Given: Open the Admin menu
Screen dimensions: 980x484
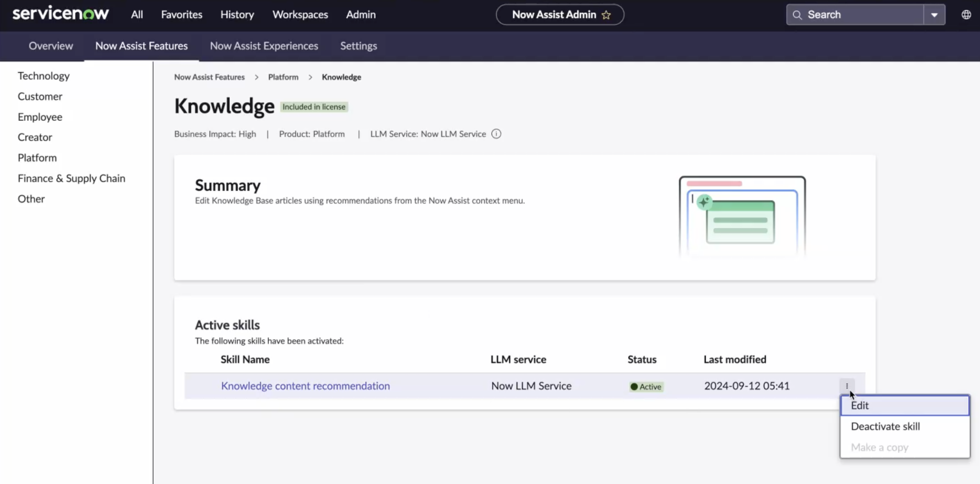Looking at the screenshot, I should 361,14.
